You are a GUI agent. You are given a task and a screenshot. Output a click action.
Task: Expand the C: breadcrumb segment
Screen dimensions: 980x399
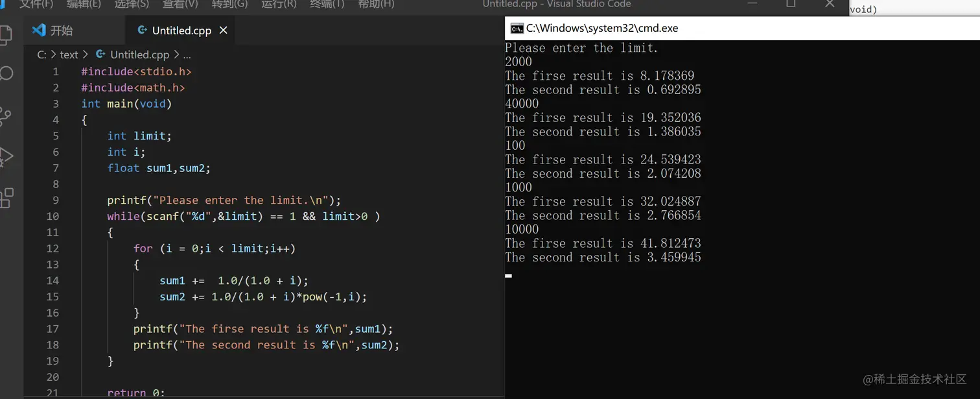click(x=41, y=54)
